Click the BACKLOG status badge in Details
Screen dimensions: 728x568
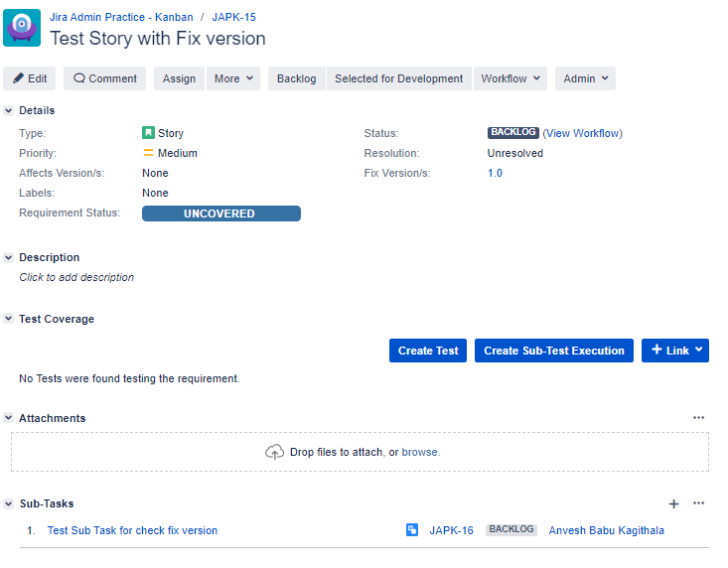[x=513, y=132]
